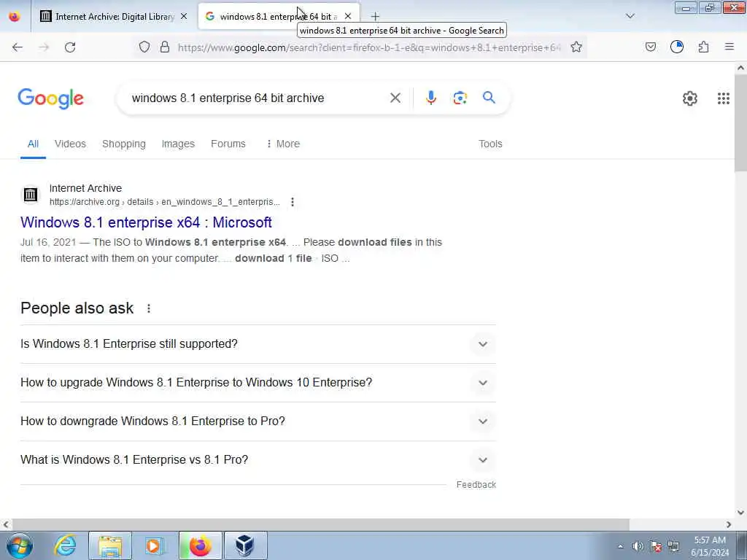Click vertical scrollbar down arrow
The width and height of the screenshot is (747, 560).
[741, 513]
